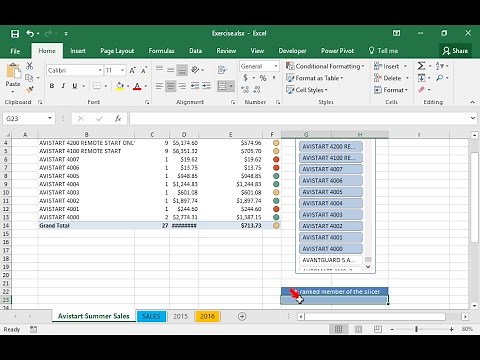Viewport: 480px width, 360px height.
Task: Select the SALES sheet tab
Action: coord(151,316)
